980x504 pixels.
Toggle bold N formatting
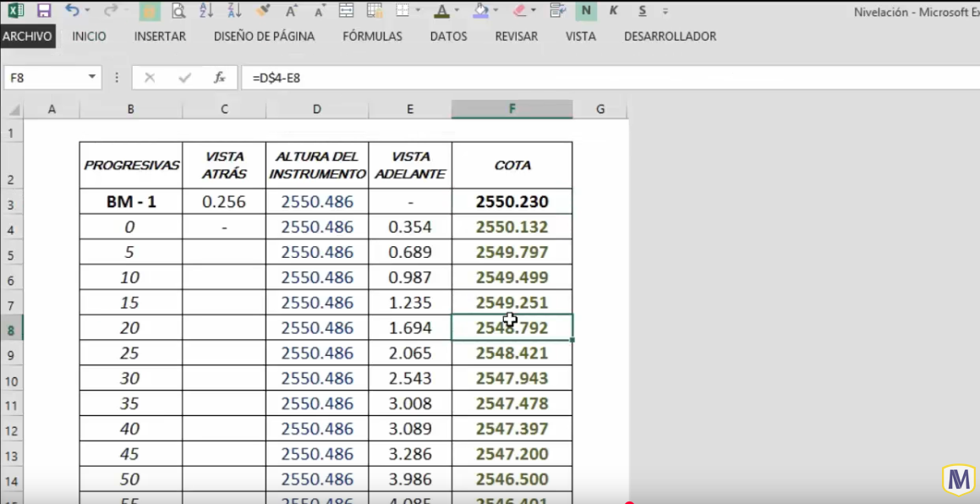586,11
